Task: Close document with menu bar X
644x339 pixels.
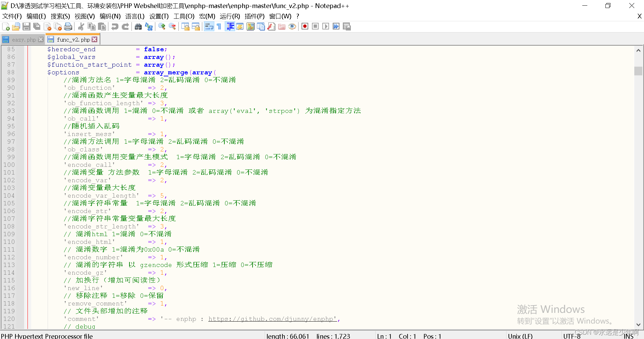Action: point(639,16)
